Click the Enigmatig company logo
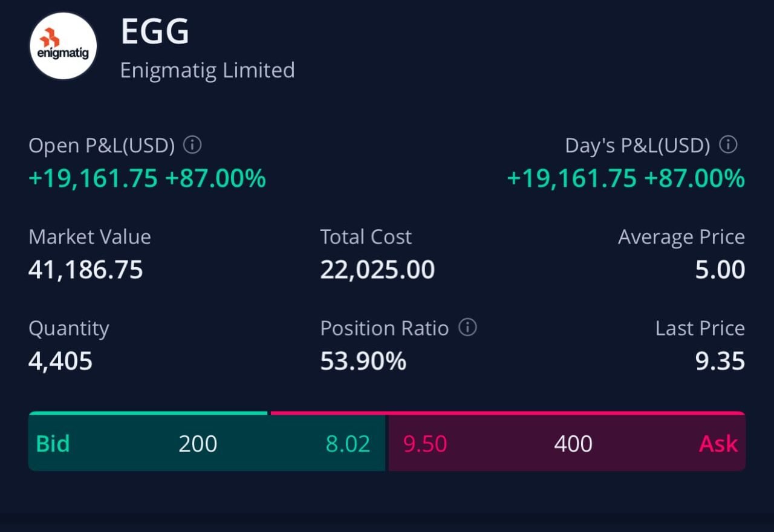This screenshot has height=532, width=774. click(x=63, y=46)
